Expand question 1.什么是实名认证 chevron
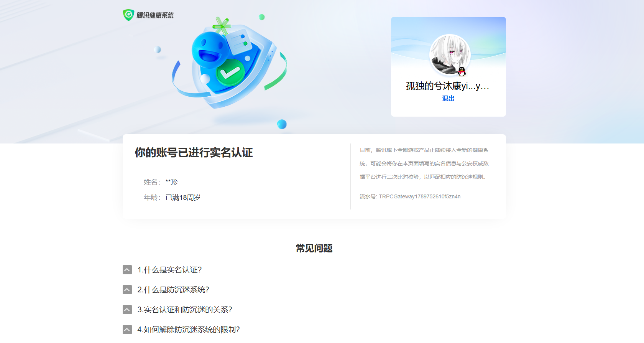 point(127,270)
